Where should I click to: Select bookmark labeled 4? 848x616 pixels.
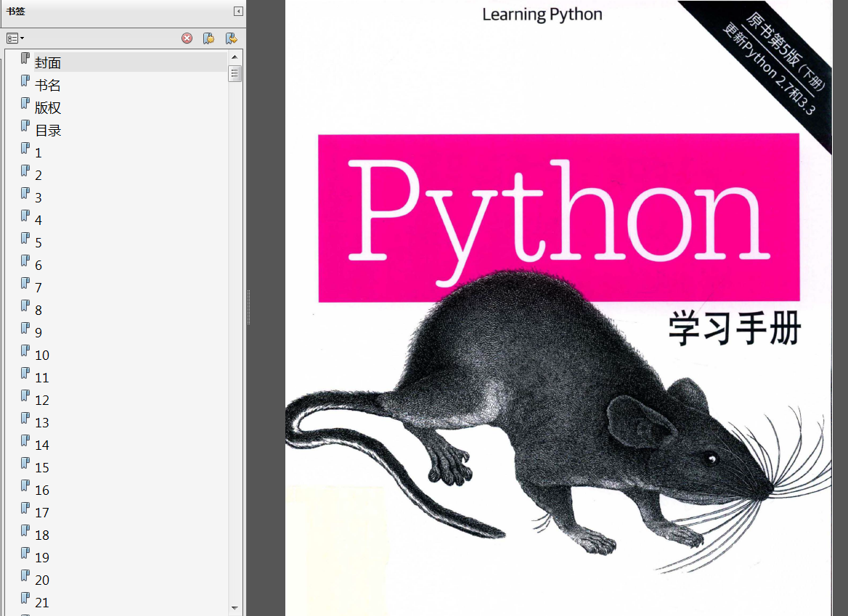(38, 221)
